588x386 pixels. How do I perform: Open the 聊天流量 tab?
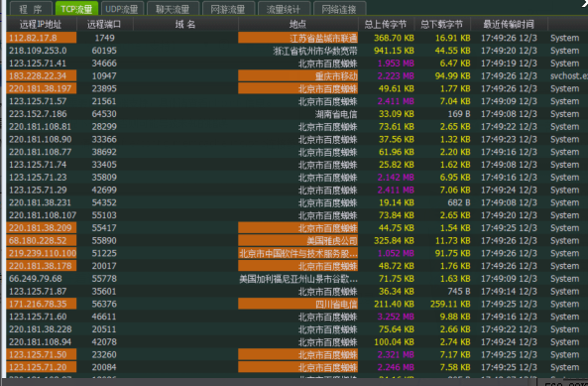pos(173,9)
